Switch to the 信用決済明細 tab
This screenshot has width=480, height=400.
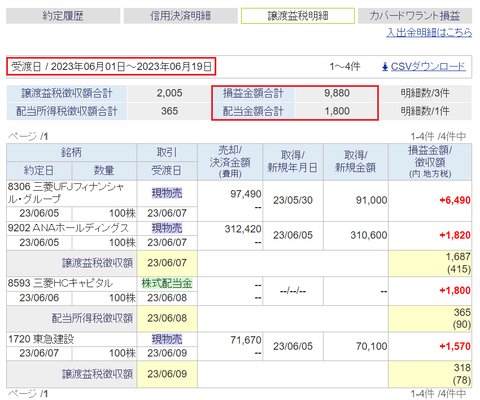[180, 16]
